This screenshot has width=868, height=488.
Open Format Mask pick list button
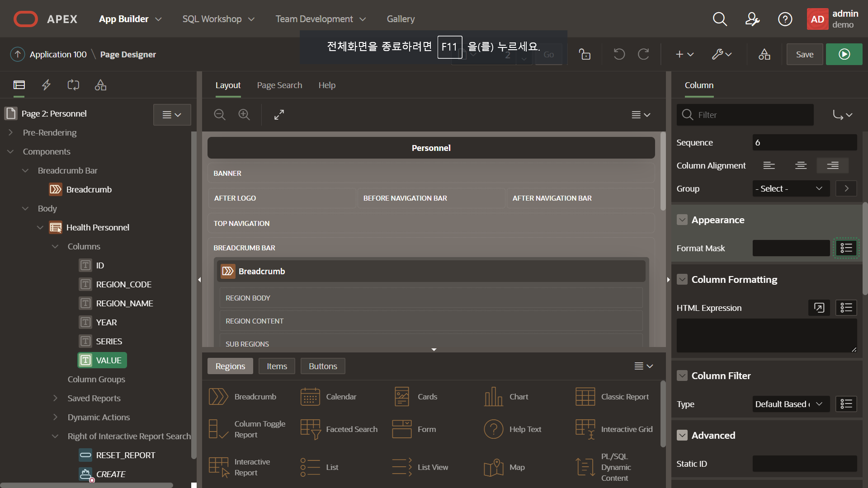(x=846, y=248)
